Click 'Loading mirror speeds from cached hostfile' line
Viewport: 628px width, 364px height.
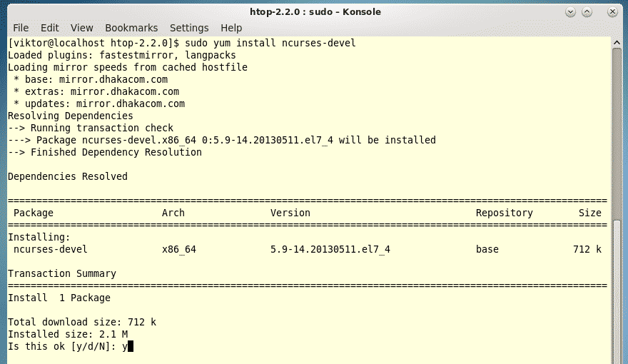point(128,67)
